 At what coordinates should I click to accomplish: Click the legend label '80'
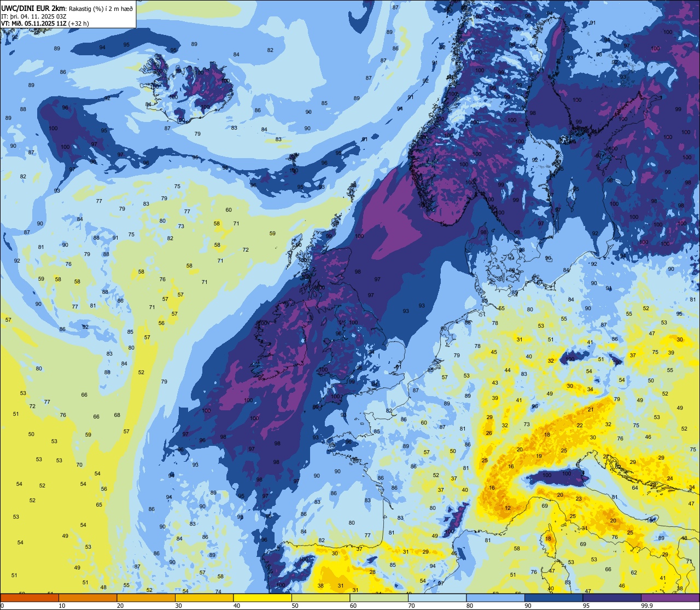[x=469, y=606]
